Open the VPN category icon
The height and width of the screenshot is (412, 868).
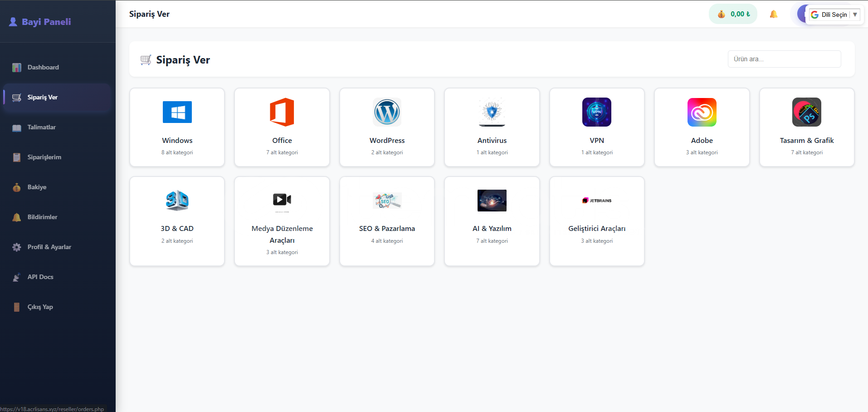597,112
